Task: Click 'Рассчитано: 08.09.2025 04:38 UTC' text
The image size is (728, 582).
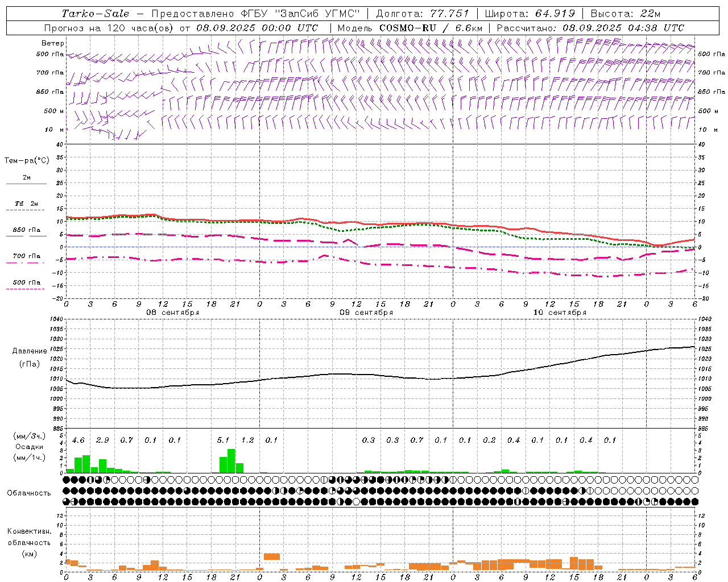Action: pyautogui.click(x=590, y=28)
